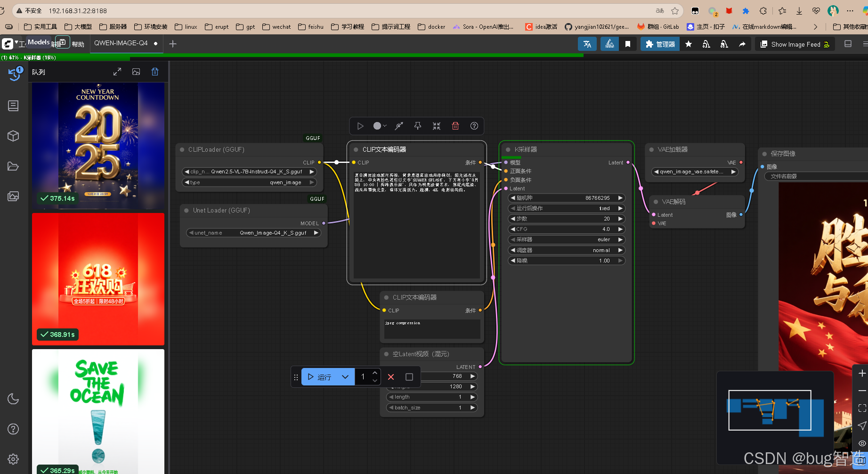This screenshot has height=474, width=868.
Task: Open the 管理器 manager button
Action: [660, 44]
